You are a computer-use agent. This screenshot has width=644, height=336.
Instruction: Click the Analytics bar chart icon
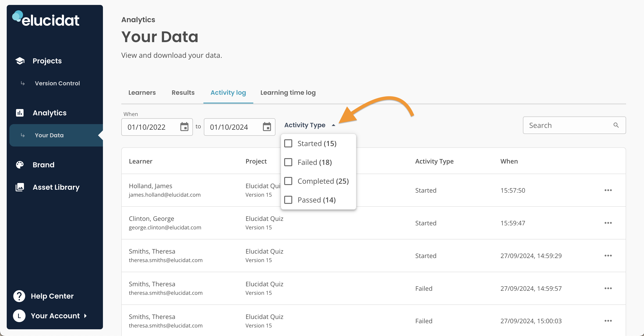(x=20, y=113)
